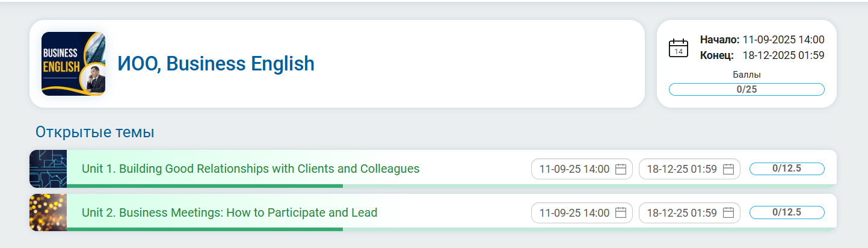
Task: Click the Business English course logo
Action: 73,64
